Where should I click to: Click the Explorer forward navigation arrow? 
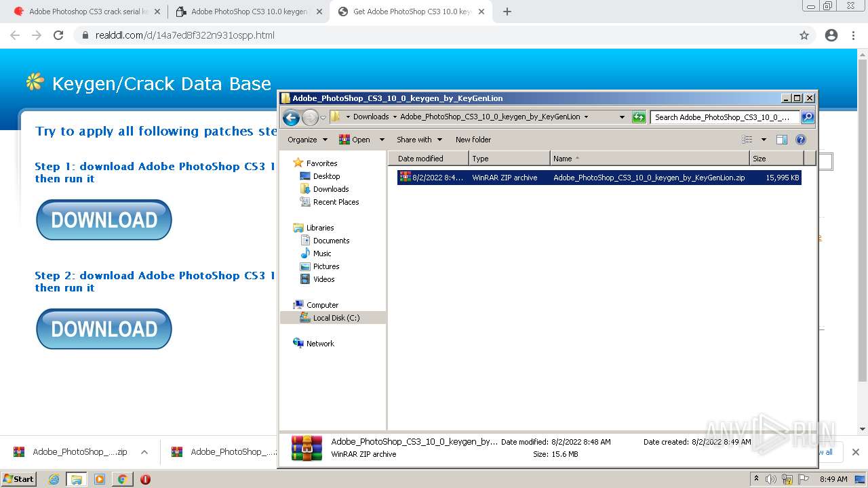[x=310, y=117]
